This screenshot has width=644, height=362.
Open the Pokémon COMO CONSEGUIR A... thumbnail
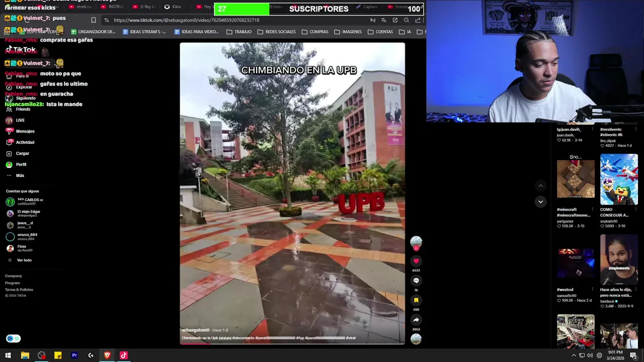coord(619,179)
